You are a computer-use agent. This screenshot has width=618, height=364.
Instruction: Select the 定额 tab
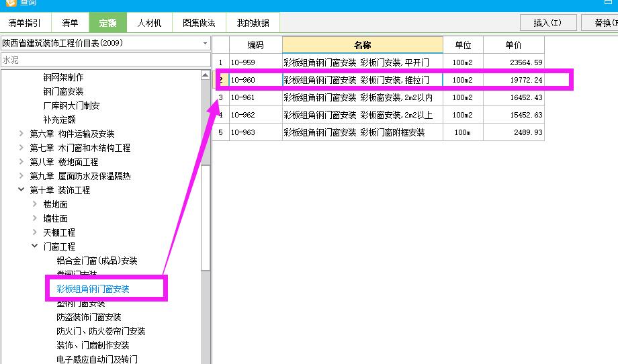107,23
